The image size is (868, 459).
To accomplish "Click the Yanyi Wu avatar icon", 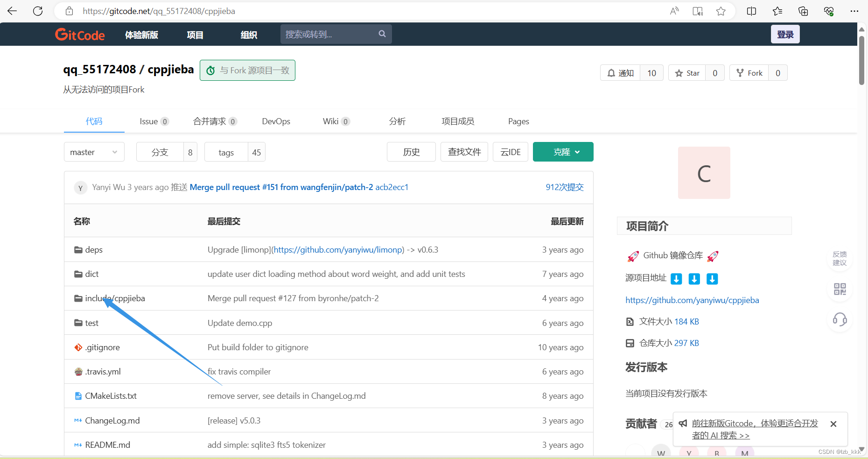I will point(80,188).
